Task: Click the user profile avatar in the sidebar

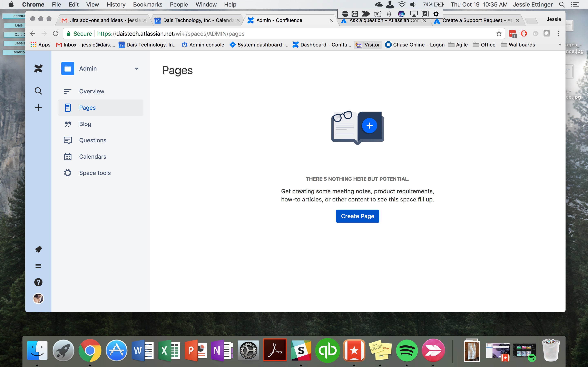Action: 38,298
